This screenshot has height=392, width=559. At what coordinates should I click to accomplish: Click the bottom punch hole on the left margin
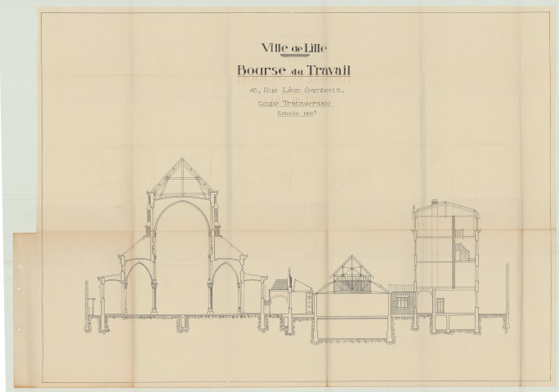pyautogui.click(x=18, y=329)
